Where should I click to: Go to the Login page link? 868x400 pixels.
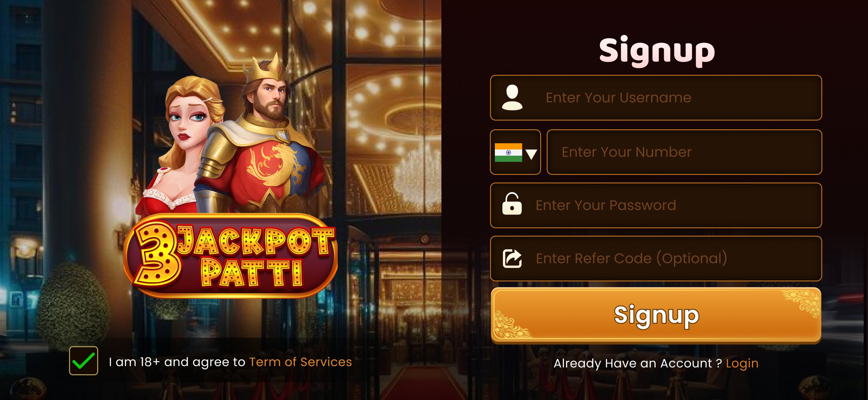pyautogui.click(x=742, y=363)
